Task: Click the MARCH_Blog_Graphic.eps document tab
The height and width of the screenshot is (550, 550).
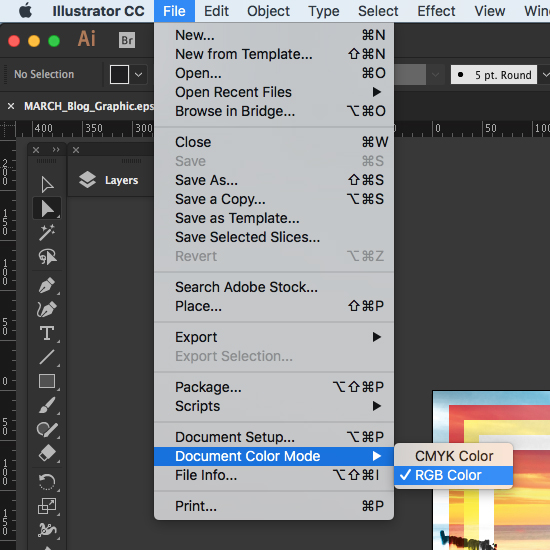Action: [x=89, y=106]
